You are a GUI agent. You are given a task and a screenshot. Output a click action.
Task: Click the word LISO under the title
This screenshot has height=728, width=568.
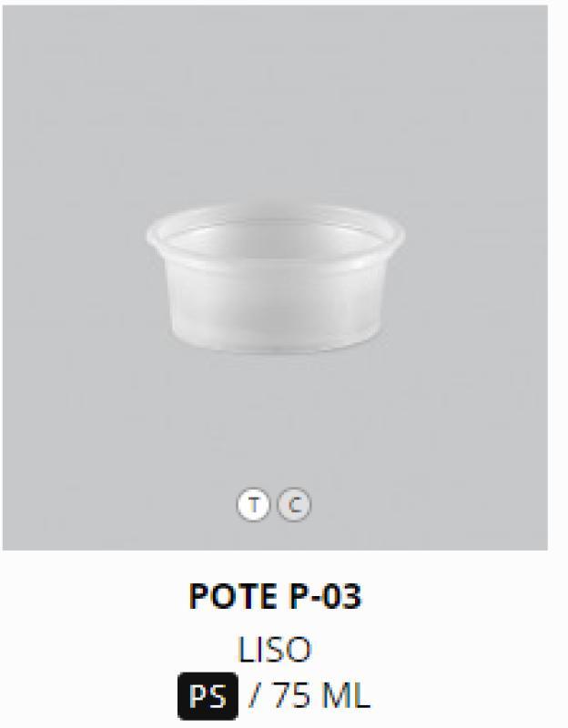click(275, 650)
